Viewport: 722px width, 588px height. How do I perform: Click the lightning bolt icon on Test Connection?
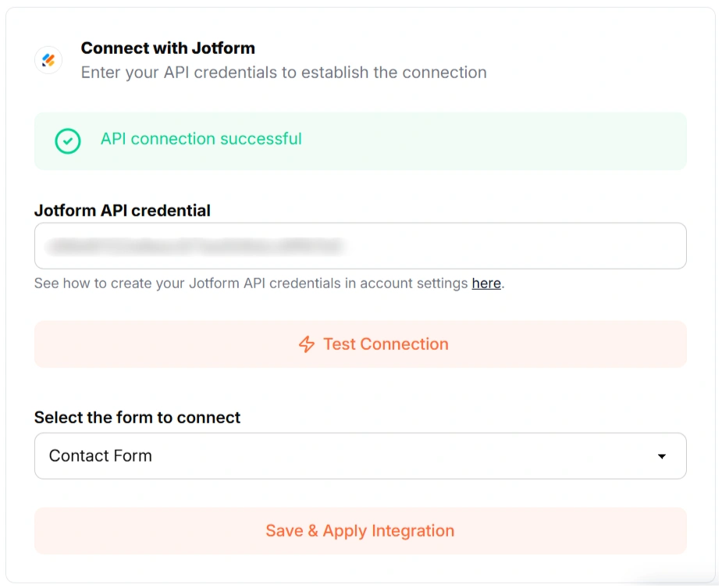305,344
